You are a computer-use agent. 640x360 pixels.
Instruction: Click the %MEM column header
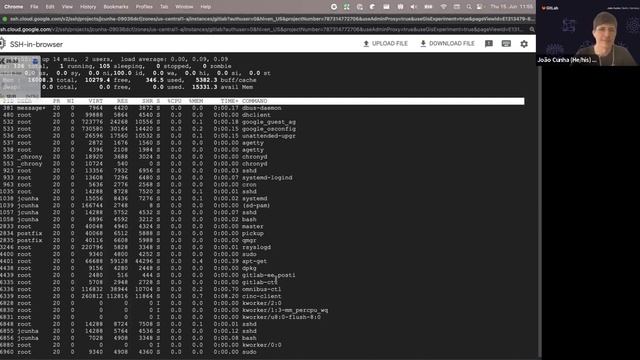[196, 101]
